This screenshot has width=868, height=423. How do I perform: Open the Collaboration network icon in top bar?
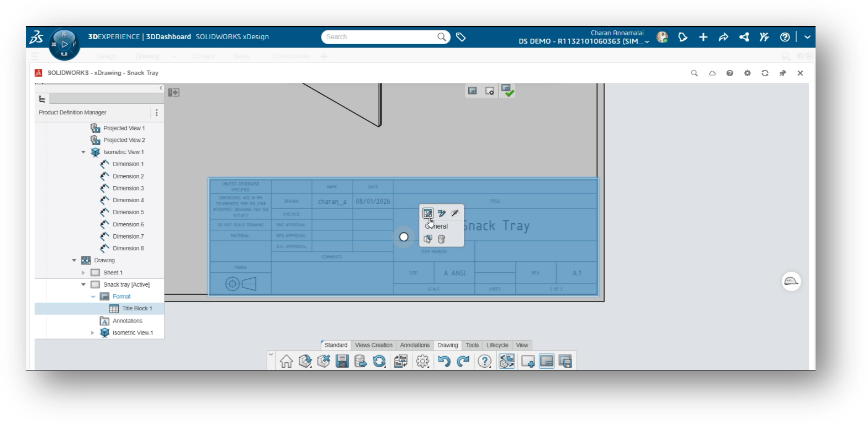744,37
